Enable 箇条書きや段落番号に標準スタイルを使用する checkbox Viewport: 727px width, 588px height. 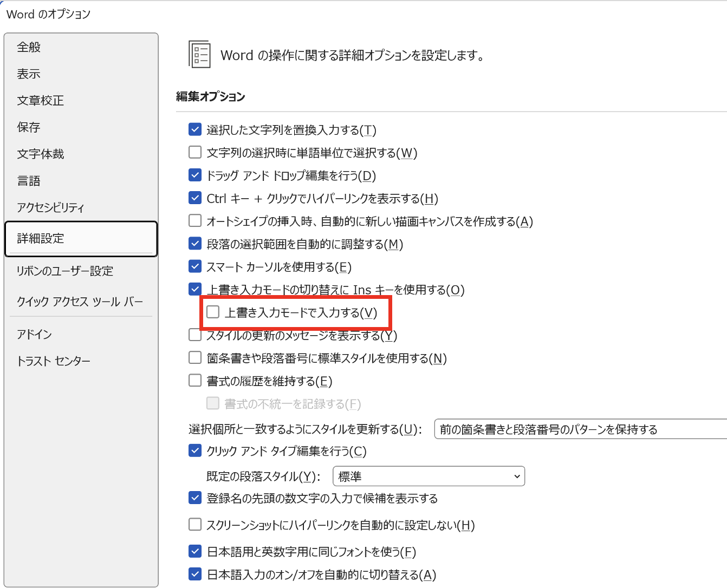195,358
